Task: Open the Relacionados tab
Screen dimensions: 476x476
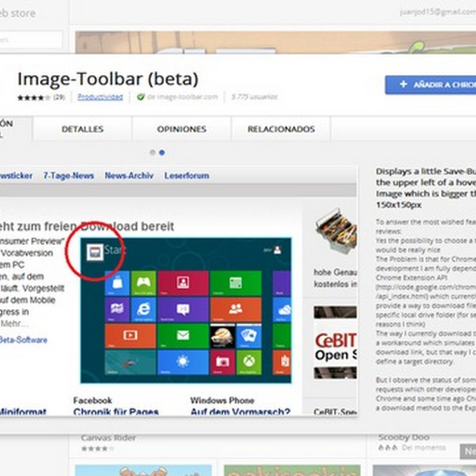Action: [281, 129]
